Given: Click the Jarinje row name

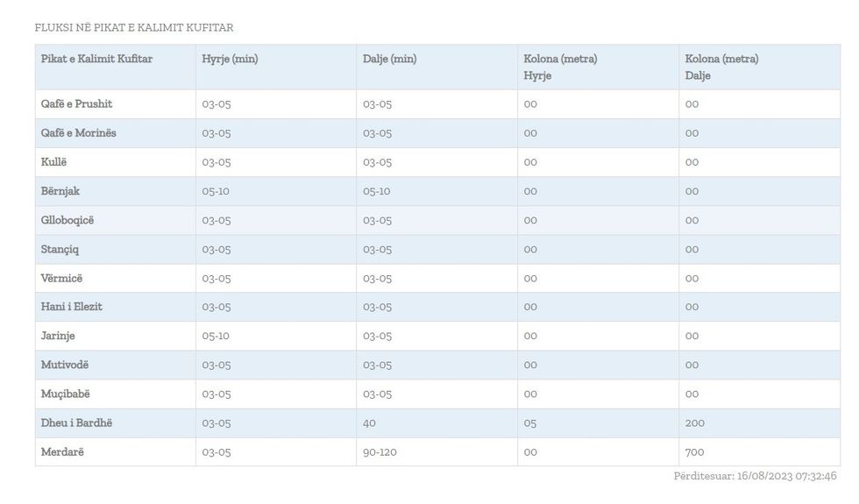Looking at the screenshot, I should [58, 336].
